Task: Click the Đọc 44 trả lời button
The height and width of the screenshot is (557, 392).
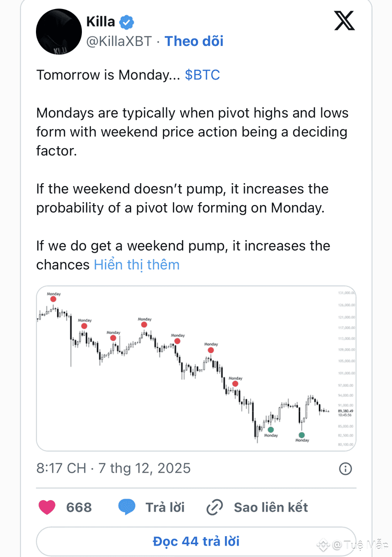Action: click(x=196, y=541)
